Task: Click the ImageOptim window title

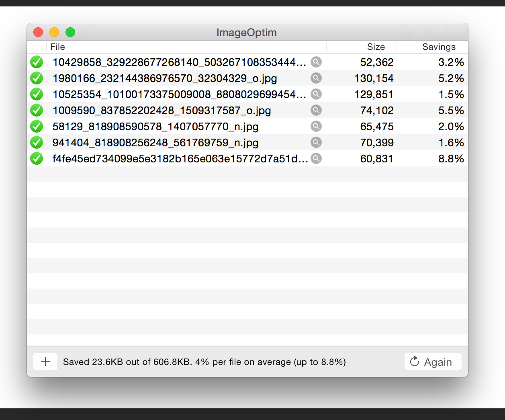Action: (247, 33)
